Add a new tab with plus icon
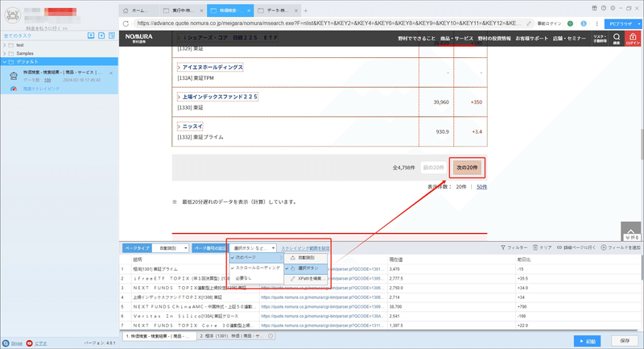This screenshot has width=644, height=349. point(306,10)
